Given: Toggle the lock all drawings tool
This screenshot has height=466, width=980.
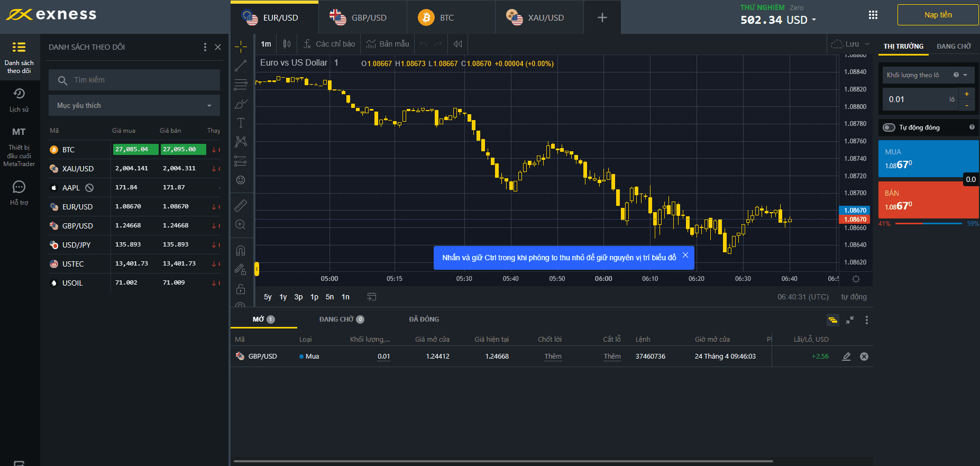Looking at the screenshot, I should tap(241, 289).
